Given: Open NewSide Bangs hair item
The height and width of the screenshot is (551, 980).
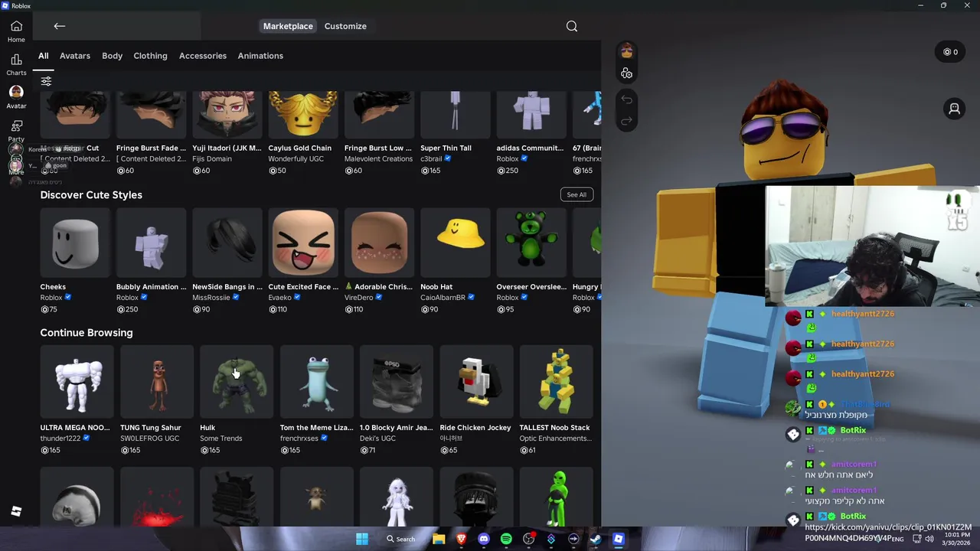Looking at the screenshot, I should [227, 243].
